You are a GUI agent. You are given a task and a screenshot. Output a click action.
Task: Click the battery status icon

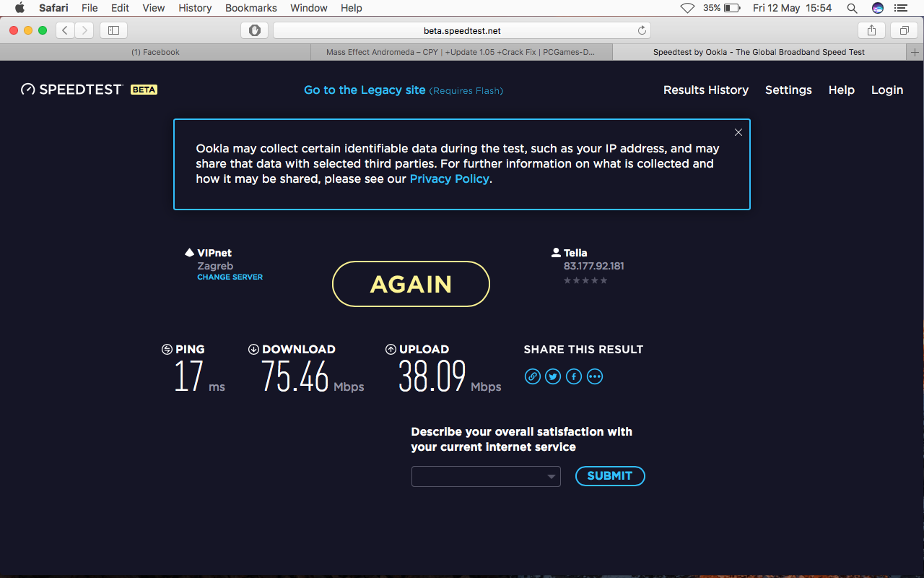coord(732,8)
